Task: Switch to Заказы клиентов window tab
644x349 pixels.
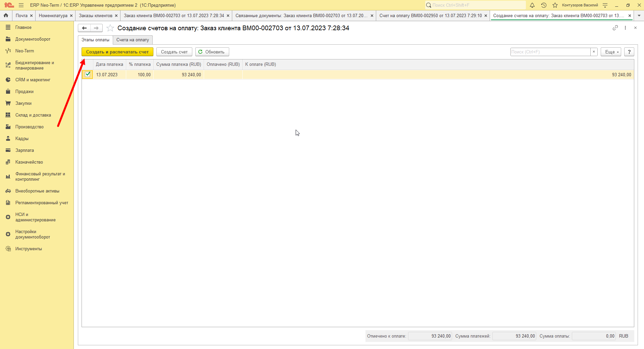Action: pyautogui.click(x=96, y=15)
